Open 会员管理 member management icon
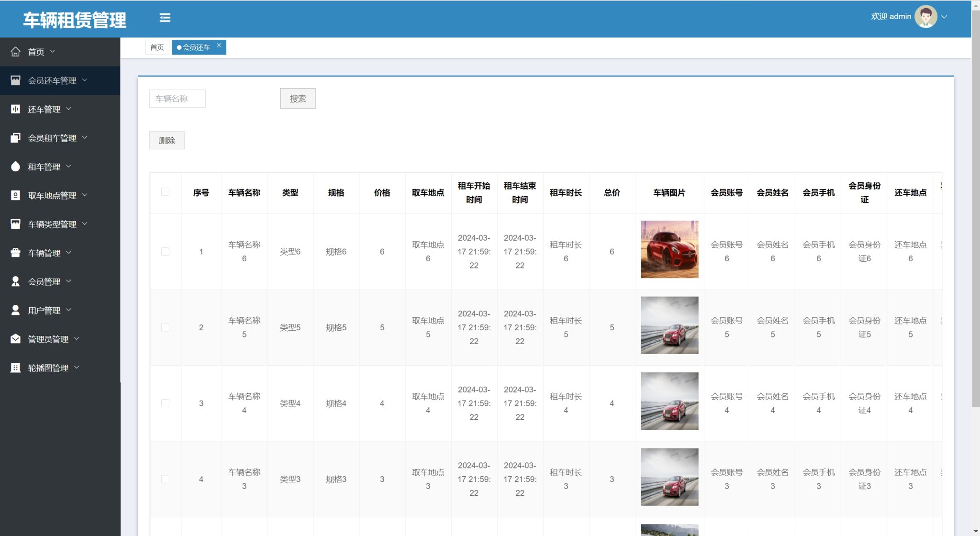The image size is (980, 536). 16,281
